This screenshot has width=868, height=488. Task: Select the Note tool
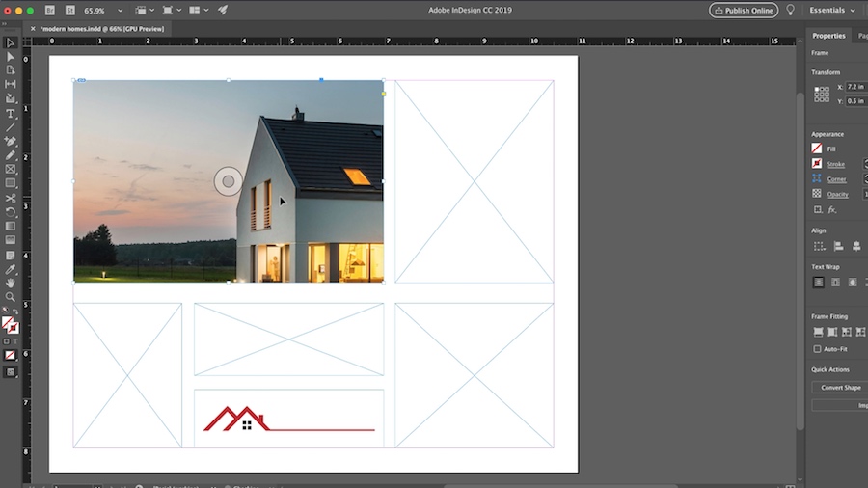10,255
